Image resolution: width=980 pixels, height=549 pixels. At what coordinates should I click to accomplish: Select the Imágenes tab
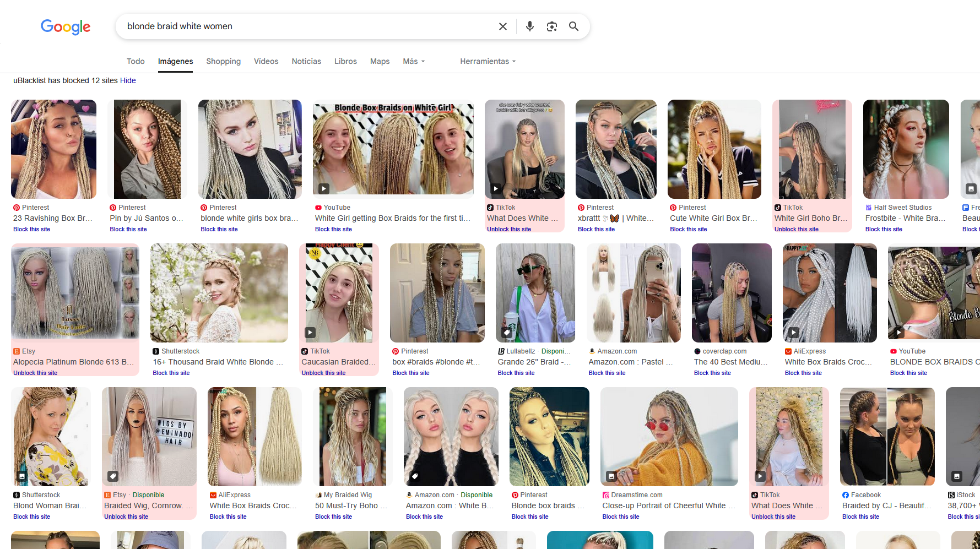(x=175, y=61)
